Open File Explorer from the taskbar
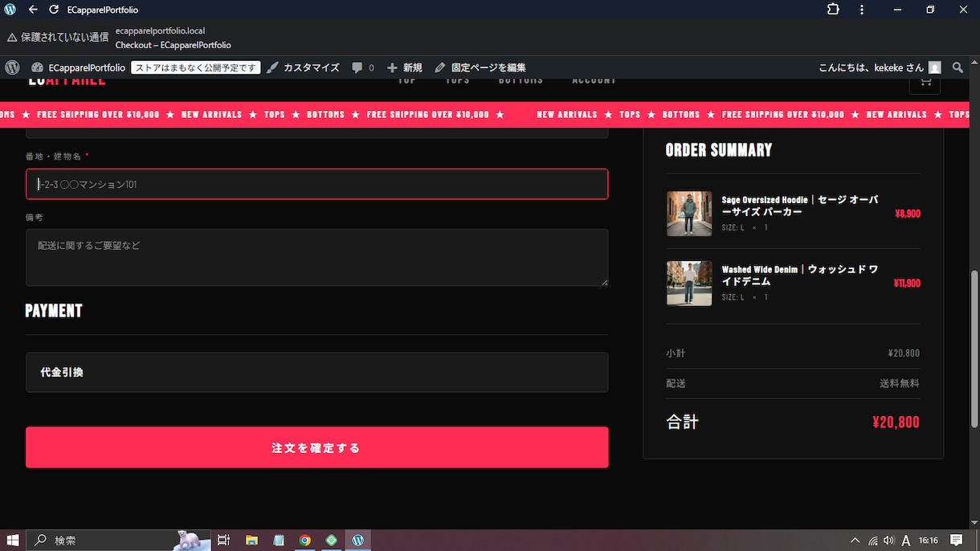 pyautogui.click(x=251, y=541)
